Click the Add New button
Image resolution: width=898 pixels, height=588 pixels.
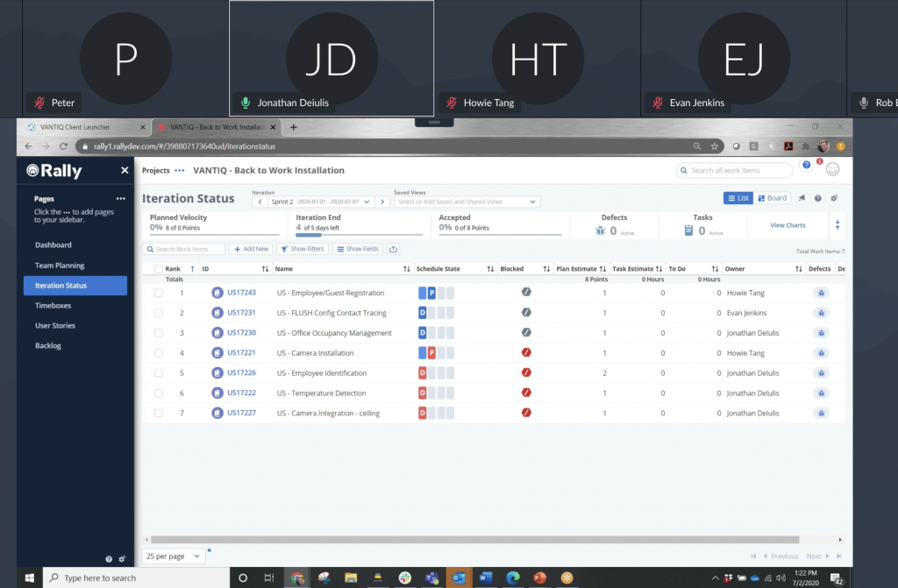251,249
